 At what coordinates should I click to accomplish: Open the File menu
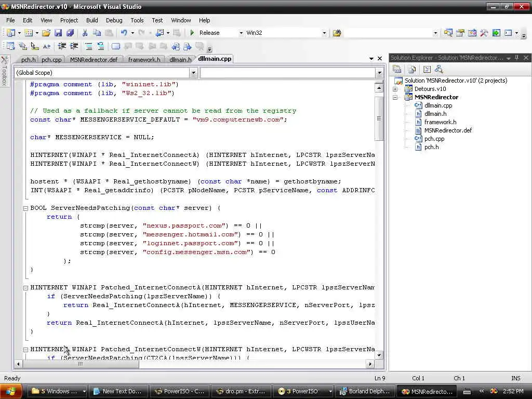pos(10,20)
